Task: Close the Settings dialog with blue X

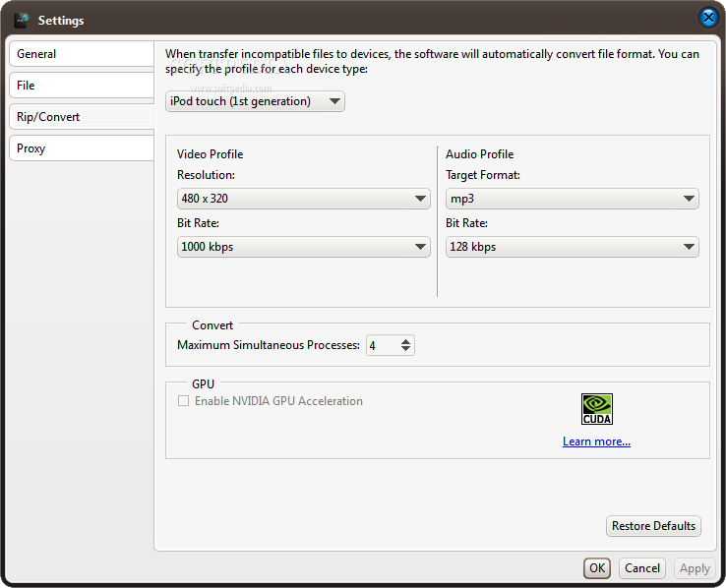Action: point(708,18)
